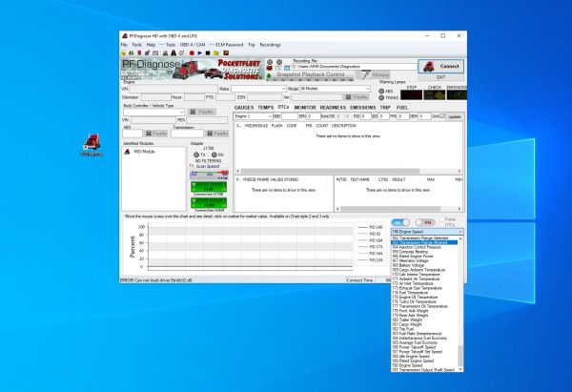
Task: Open the Model dropdown showing All Models
Action: pos(335,89)
